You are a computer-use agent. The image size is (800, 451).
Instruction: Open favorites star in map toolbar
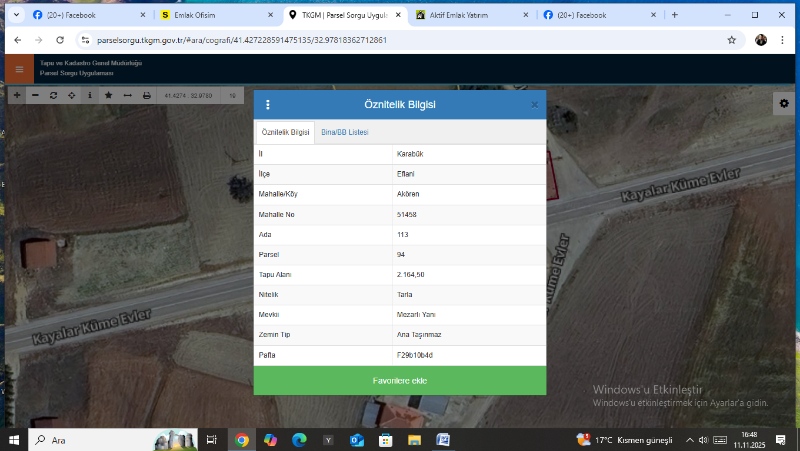[108, 95]
